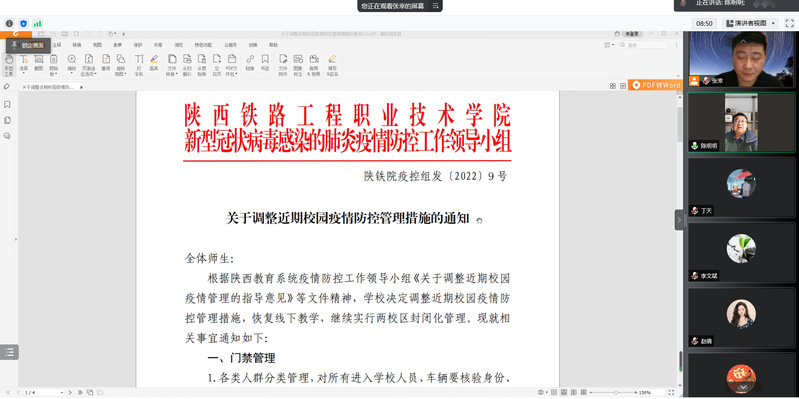799x399 pixels.
Task: Click the Not Logged In (未登录) button
Action: click(x=632, y=34)
